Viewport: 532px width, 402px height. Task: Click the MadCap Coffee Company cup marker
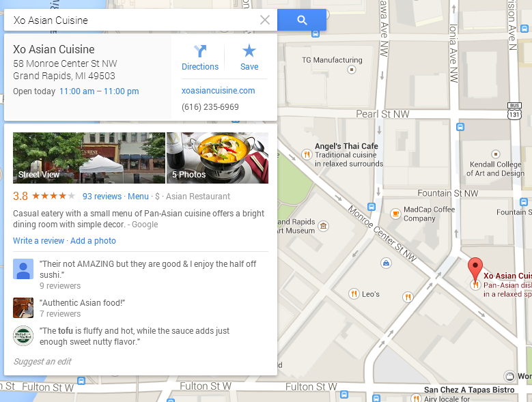[395, 214]
